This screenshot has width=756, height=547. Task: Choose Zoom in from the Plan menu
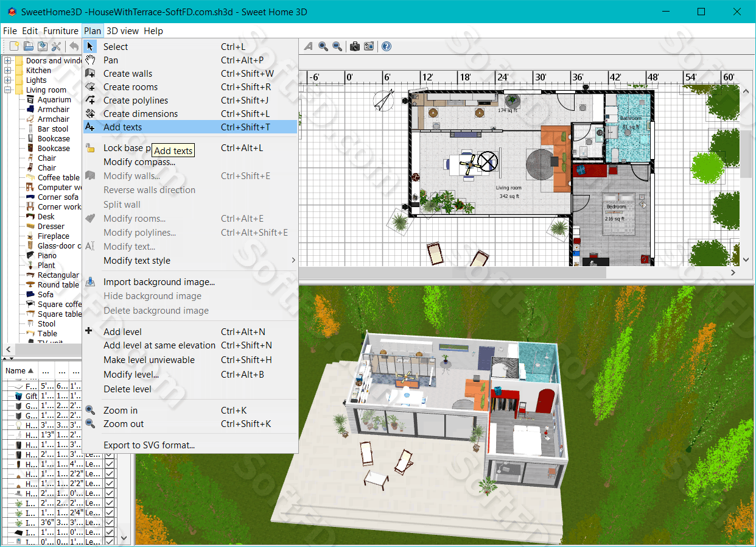coord(190,410)
